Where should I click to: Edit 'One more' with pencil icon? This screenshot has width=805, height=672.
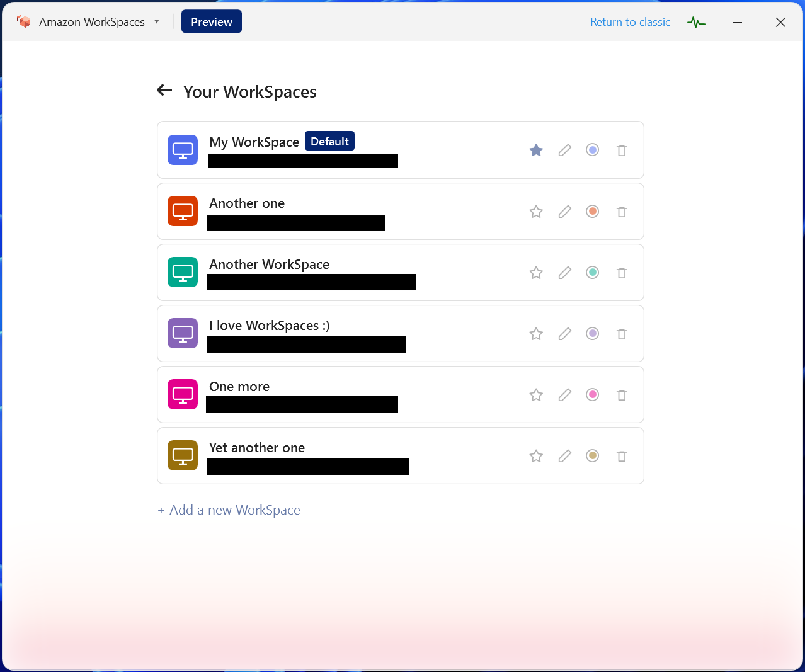tap(565, 395)
